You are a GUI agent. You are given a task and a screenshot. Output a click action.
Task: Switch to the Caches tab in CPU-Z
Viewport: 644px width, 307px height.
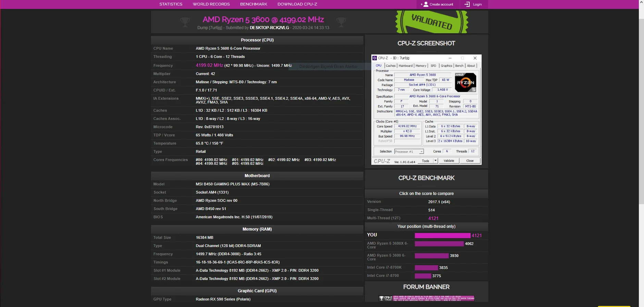pos(391,66)
